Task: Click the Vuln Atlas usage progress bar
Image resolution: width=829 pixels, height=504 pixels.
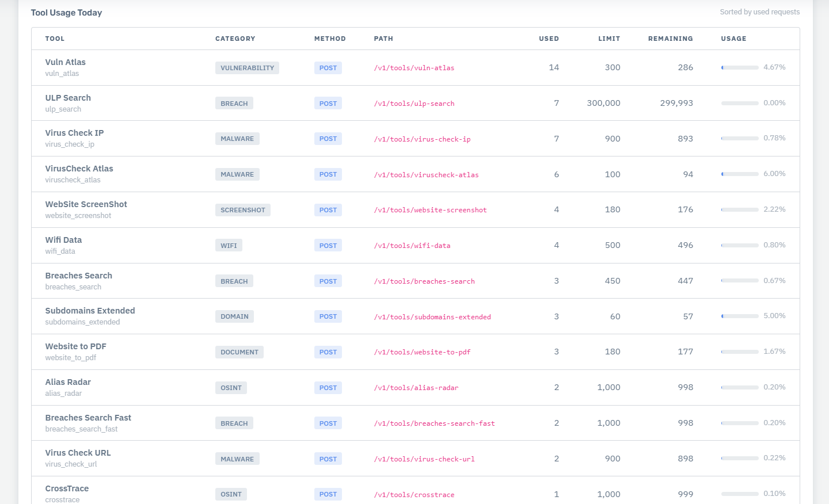Action: tap(740, 67)
